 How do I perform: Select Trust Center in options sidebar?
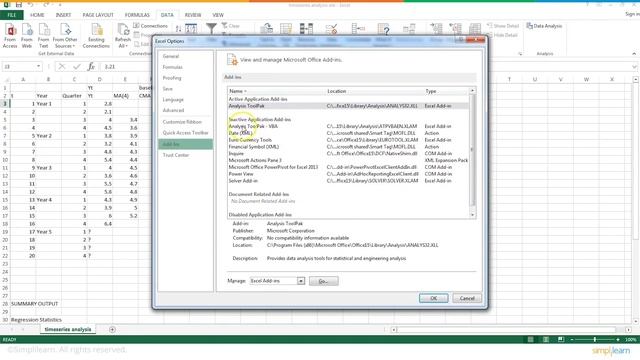click(x=185, y=155)
